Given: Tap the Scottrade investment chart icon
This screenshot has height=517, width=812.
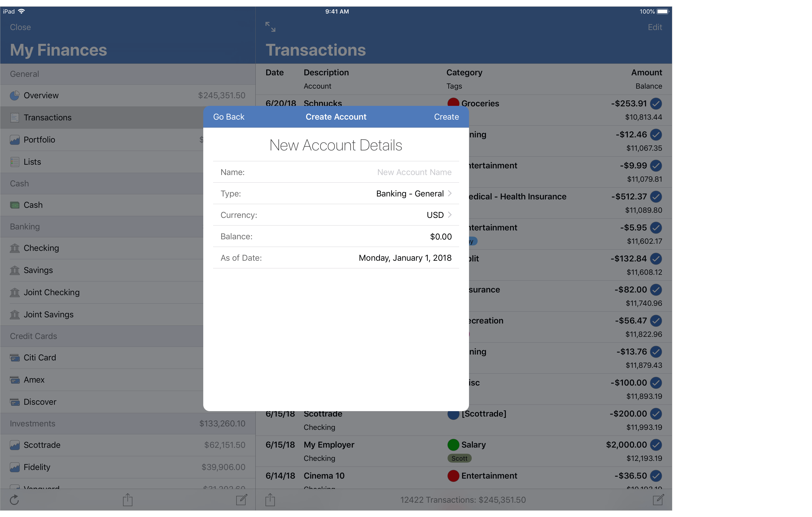Looking at the screenshot, I should coord(15,445).
